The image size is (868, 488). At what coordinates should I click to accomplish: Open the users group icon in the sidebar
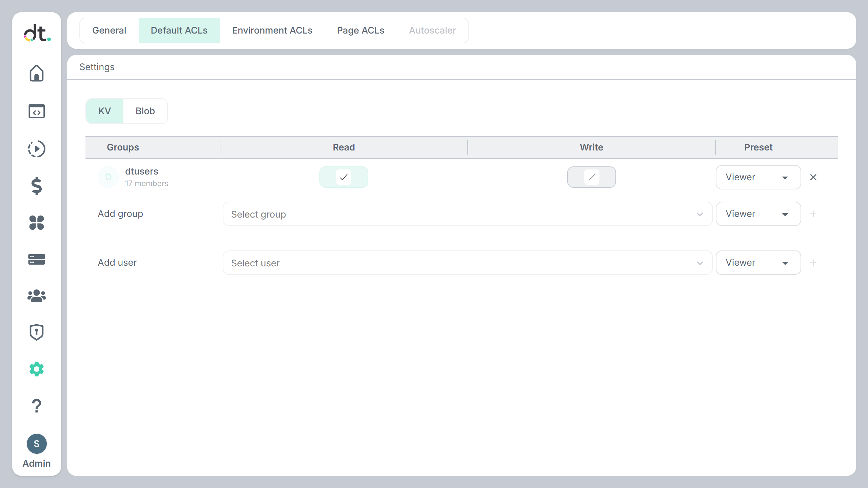pos(37,296)
